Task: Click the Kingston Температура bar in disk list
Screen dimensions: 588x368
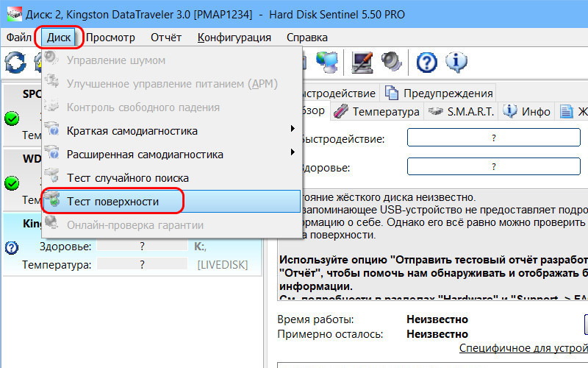Action: (x=142, y=264)
